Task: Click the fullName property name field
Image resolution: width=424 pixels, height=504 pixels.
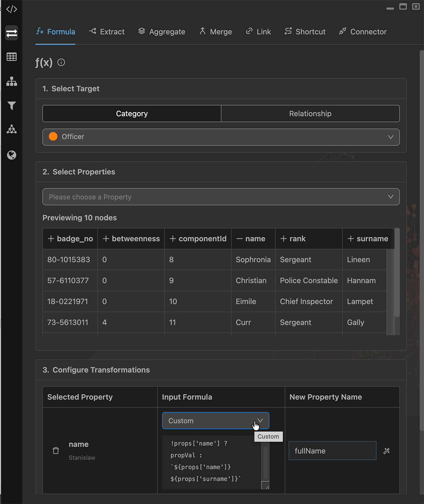Action: [332, 451]
